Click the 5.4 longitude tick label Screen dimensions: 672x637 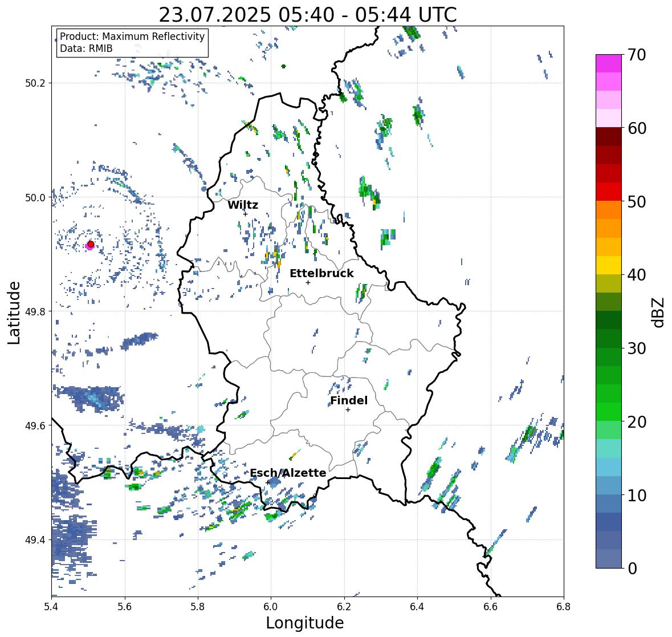51,607
